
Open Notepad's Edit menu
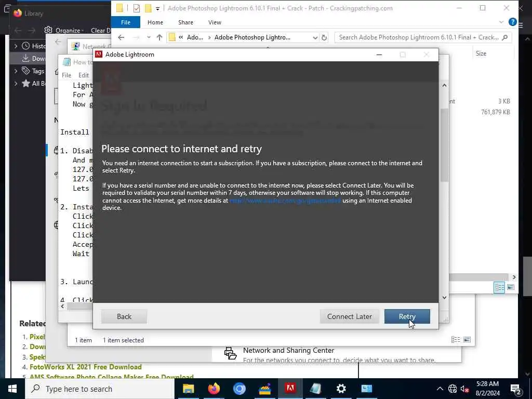[x=84, y=75]
